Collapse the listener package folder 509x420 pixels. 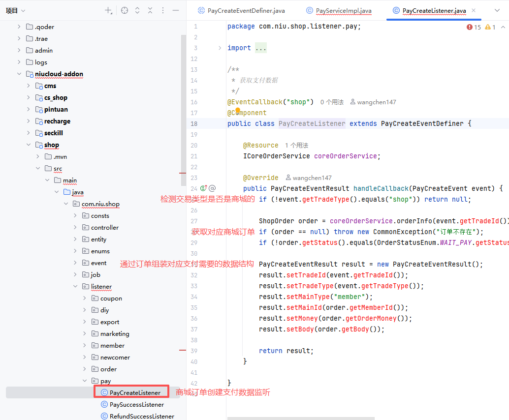[x=75, y=287]
